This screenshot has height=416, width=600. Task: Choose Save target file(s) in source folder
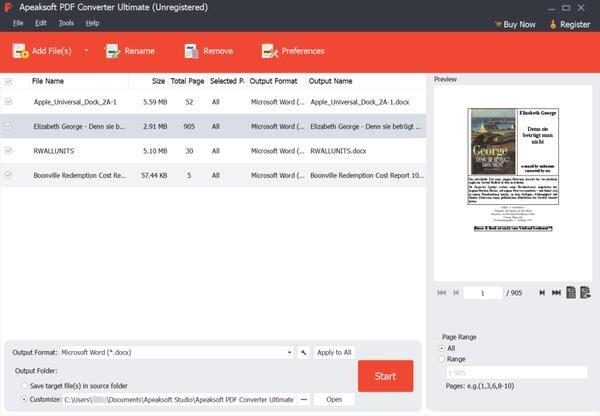click(24, 385)
